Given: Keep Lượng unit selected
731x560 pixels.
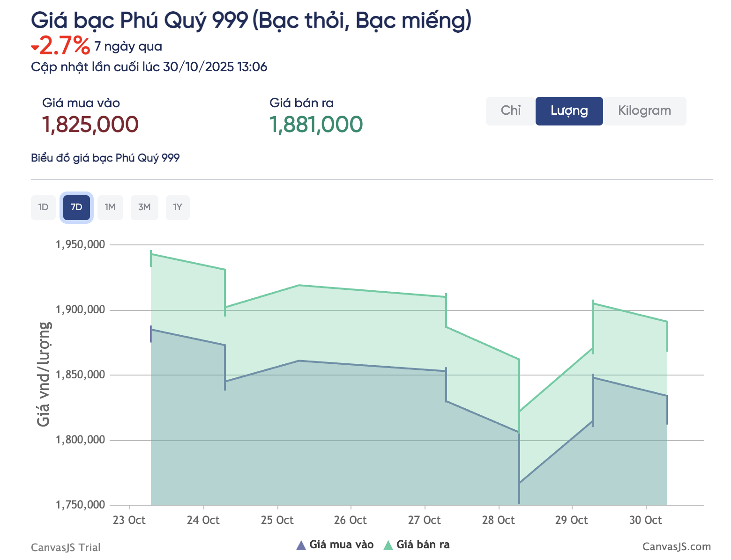Looking at the screenshot, I should [569, 111].
